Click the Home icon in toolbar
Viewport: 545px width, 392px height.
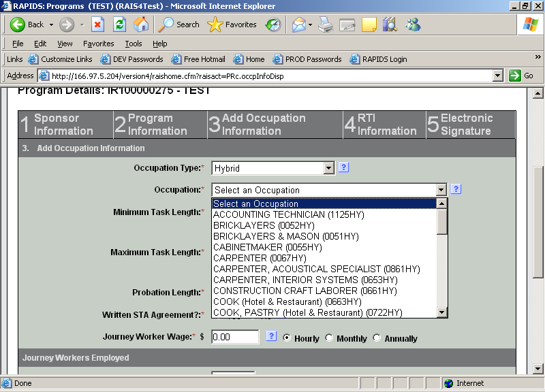tap(141, 24)
